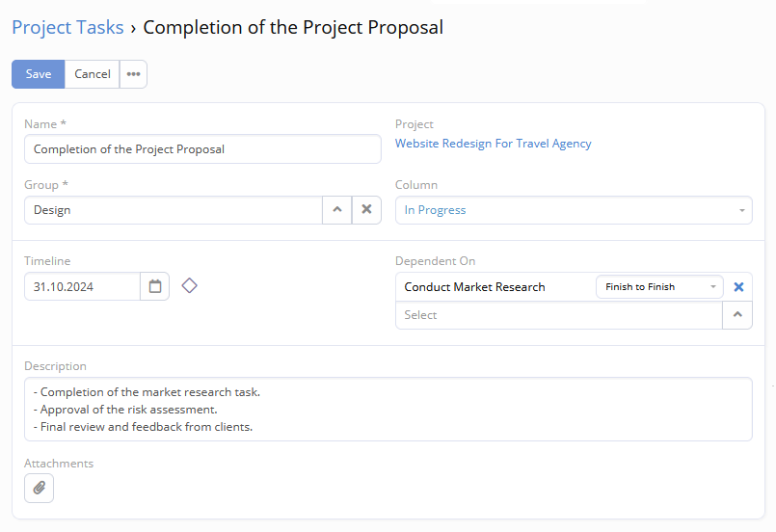
Task: Go to Project Tasks breadcrumb
Action: pos(67,27)
